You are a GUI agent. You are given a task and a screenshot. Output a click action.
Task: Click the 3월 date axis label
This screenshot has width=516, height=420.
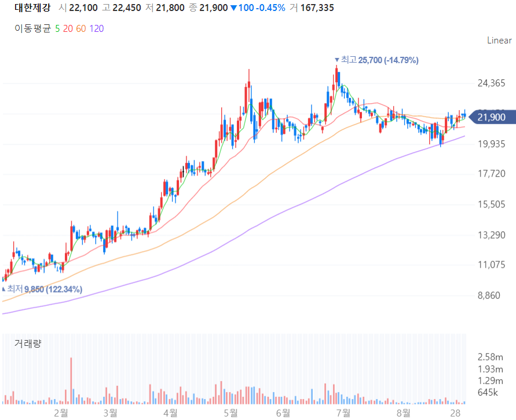[110, 412]
